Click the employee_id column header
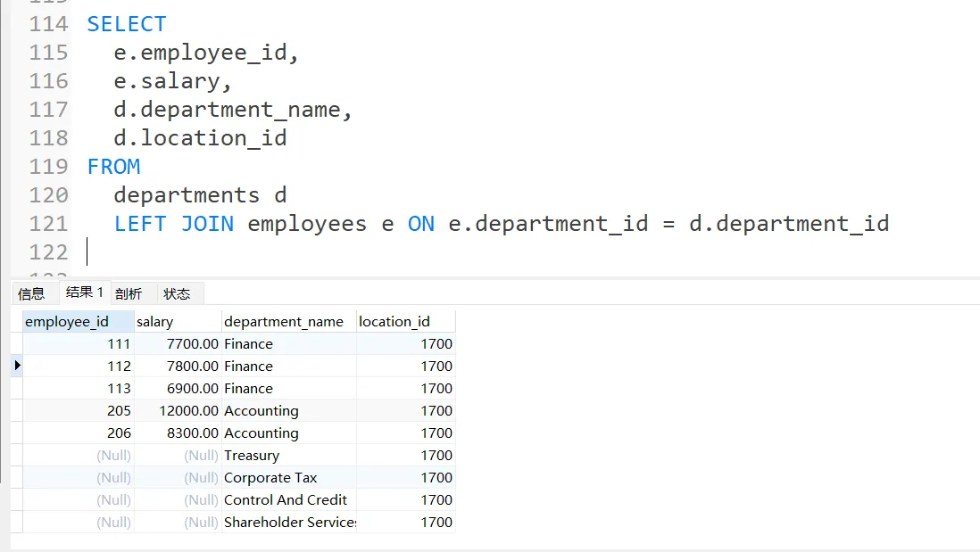Screen dimensions: 980x552 tap(67, 322)
